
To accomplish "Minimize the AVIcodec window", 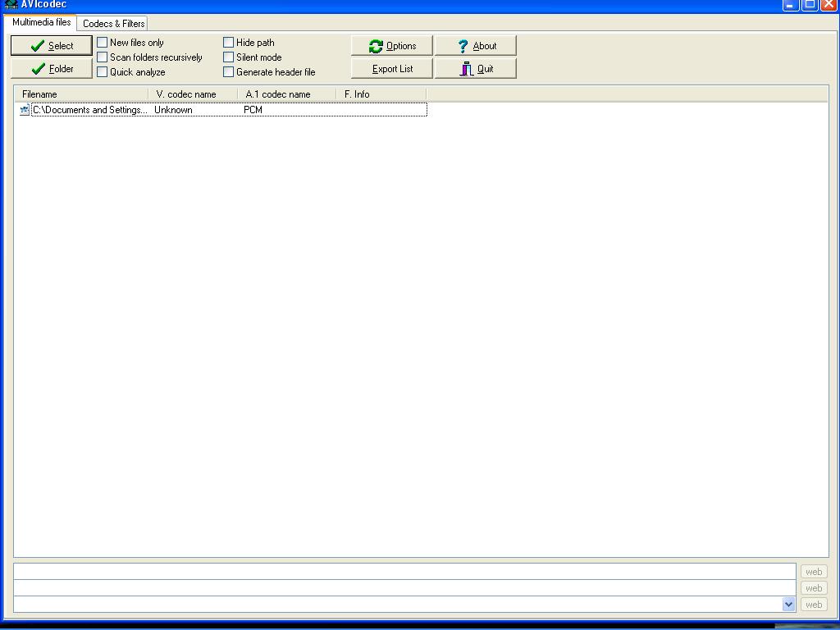I will coord(791,5).
